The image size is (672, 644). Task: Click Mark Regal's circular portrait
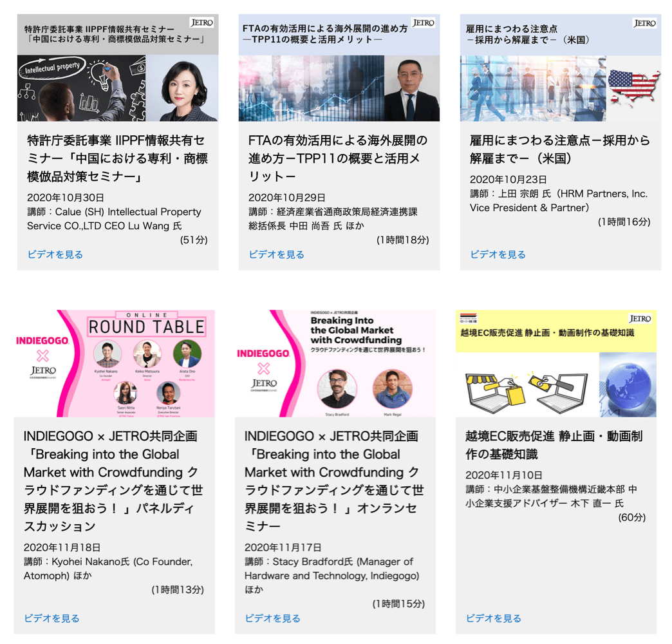pyautogui.click(x=393, y=389)
